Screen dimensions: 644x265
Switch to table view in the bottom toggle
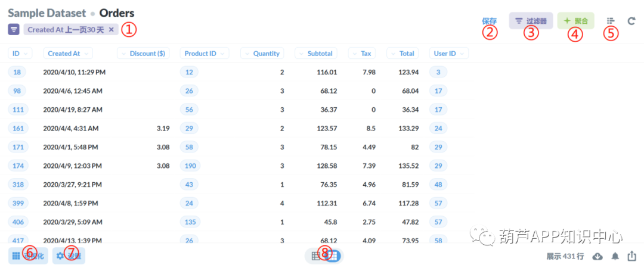click(315, 256)
